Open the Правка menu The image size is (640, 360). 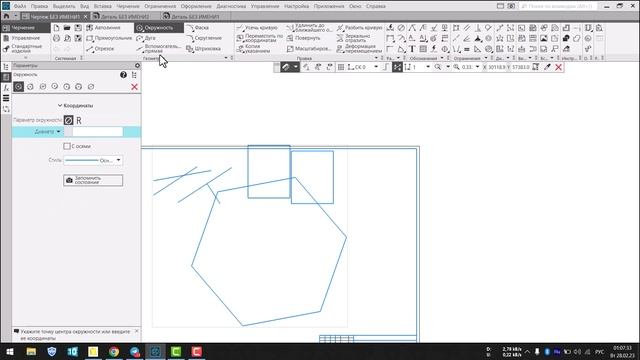[39, 6]
